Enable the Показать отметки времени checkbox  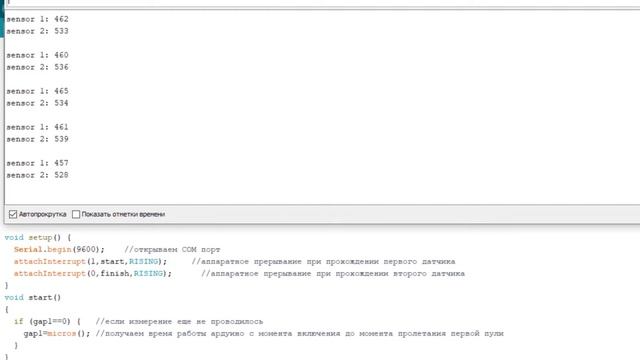click(x=76, y=214)
